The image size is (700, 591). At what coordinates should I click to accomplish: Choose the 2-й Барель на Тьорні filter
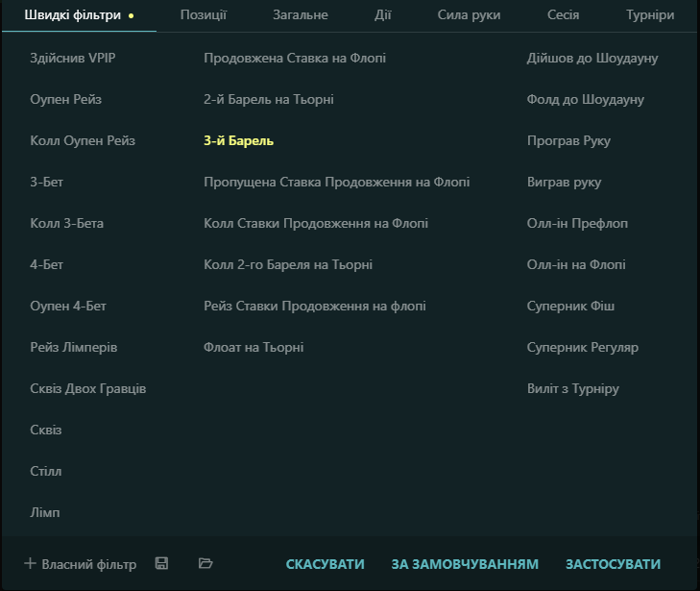tap(269, 99)
